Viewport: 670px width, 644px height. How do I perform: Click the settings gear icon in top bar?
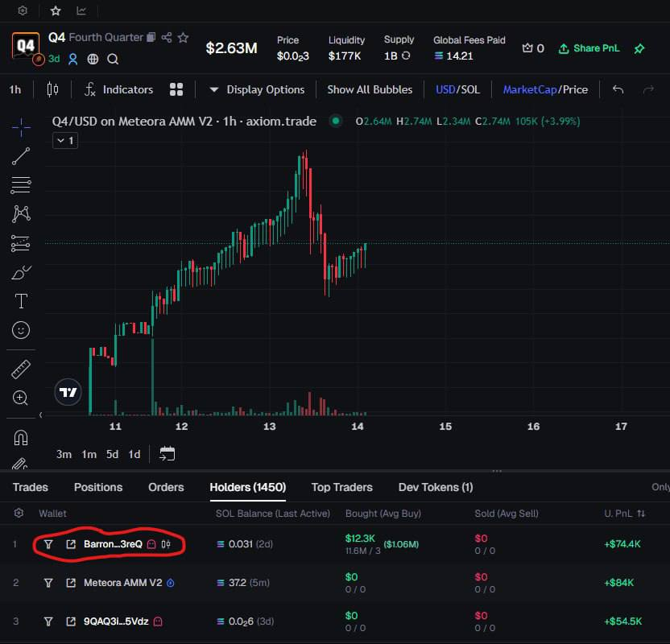(23, 10)
